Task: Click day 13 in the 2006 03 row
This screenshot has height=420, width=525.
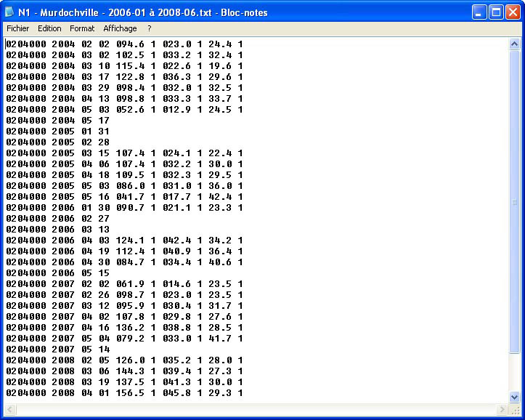Action: click(104, 230)
